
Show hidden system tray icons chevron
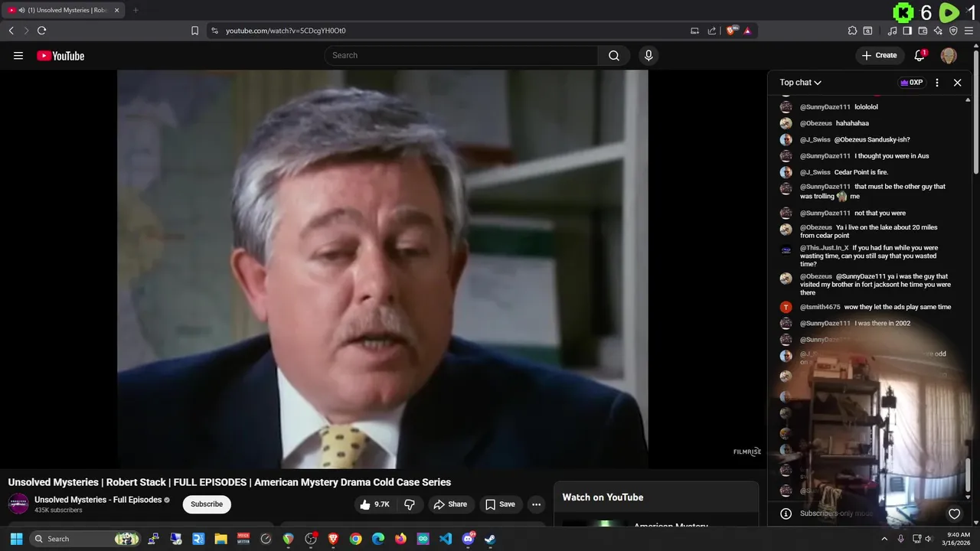pyautogui.click(x=884, y=539)
